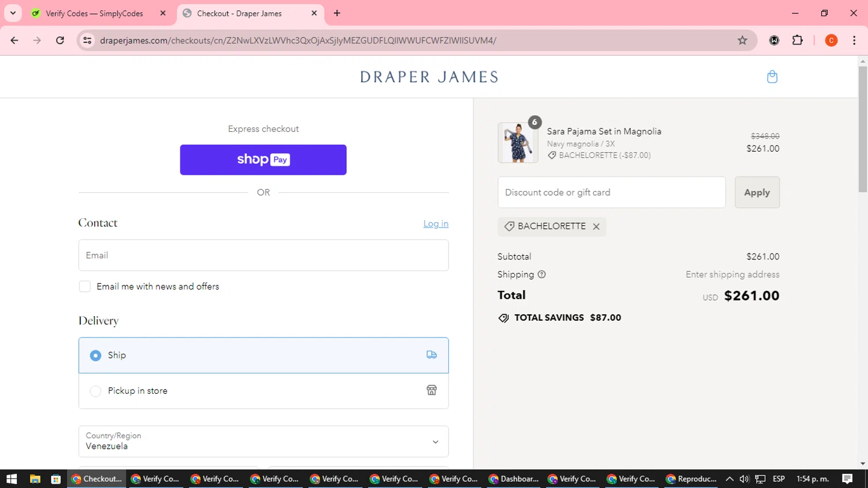Focus the Email input field

[x=263, y=255]
